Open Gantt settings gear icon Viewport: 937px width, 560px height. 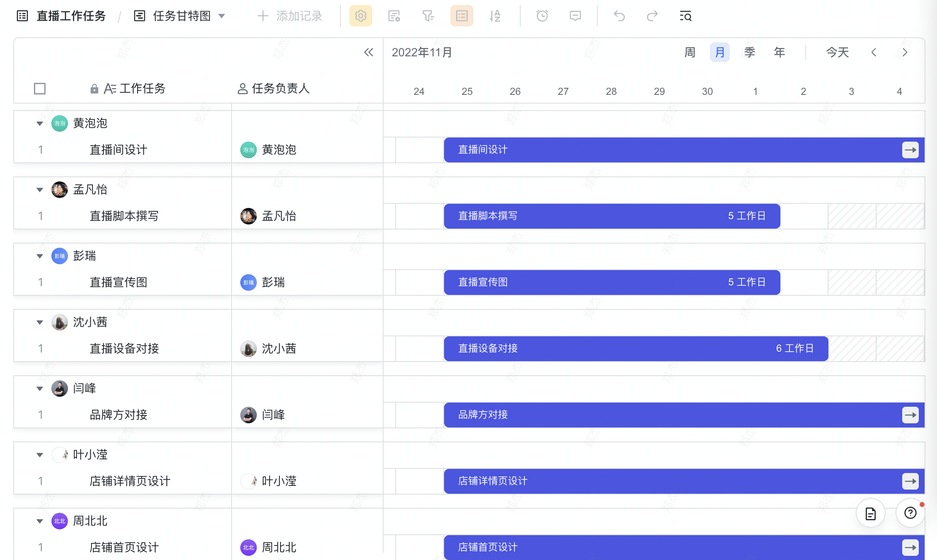pyautogui.click(x=360, y=16)
